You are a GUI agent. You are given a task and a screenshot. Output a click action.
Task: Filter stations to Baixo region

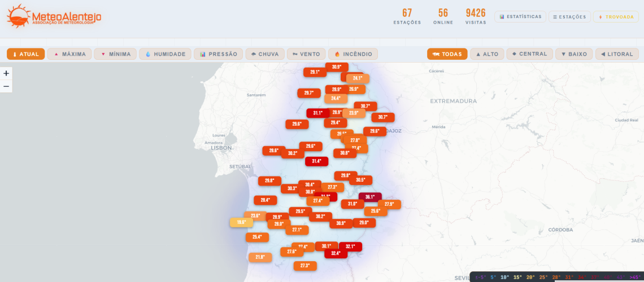point(574,54)
